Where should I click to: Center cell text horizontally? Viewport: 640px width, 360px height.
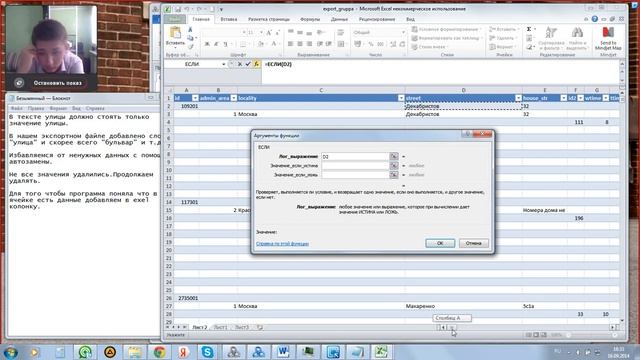pyautogui.click(x=300, y=44)
